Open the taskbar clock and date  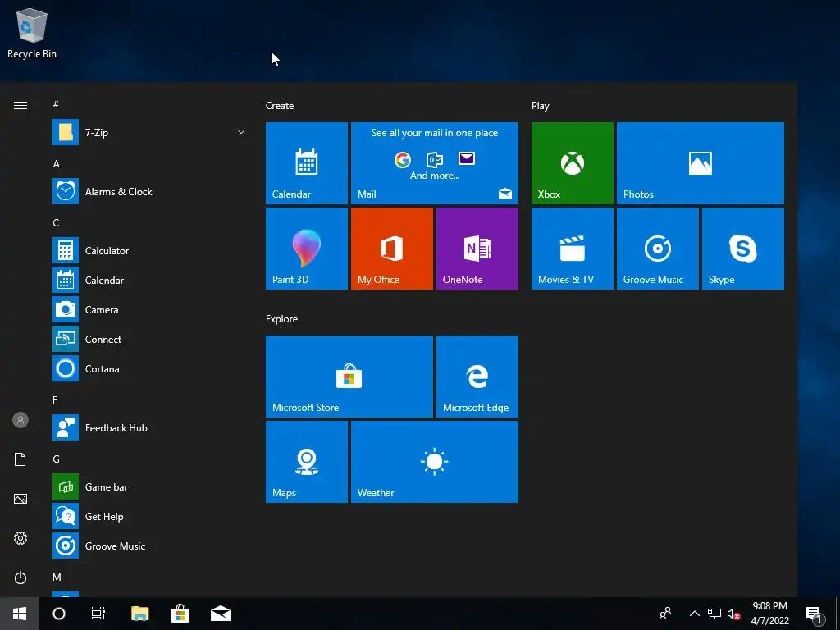(769, 614)
